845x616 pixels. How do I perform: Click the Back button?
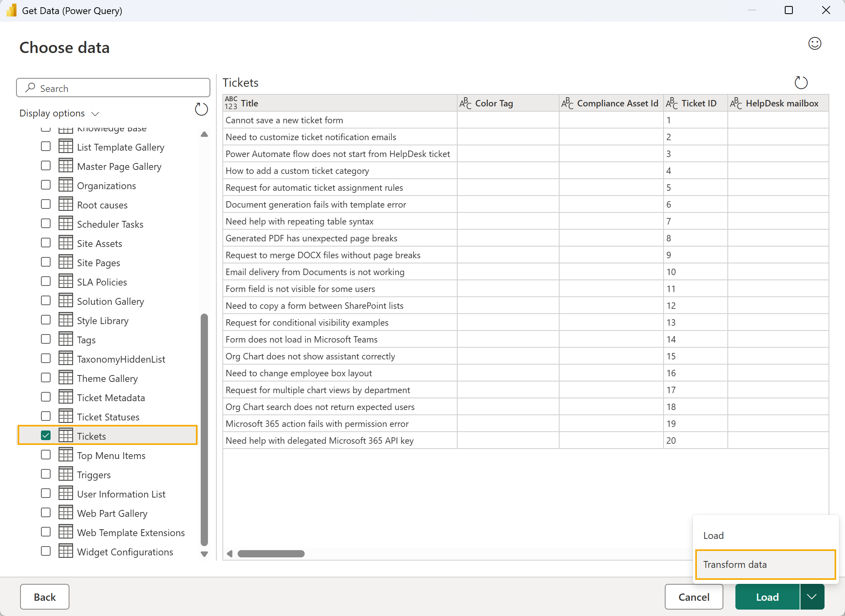(x=45, y=597)
